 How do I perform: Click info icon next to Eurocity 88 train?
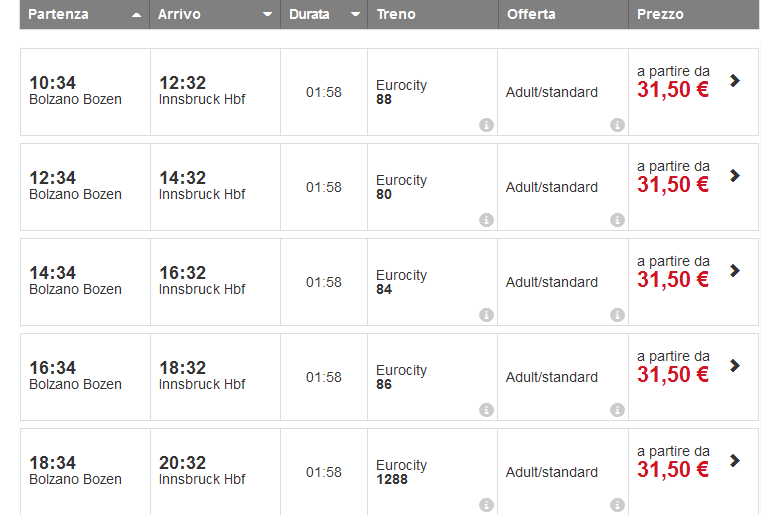pos(486,125)
